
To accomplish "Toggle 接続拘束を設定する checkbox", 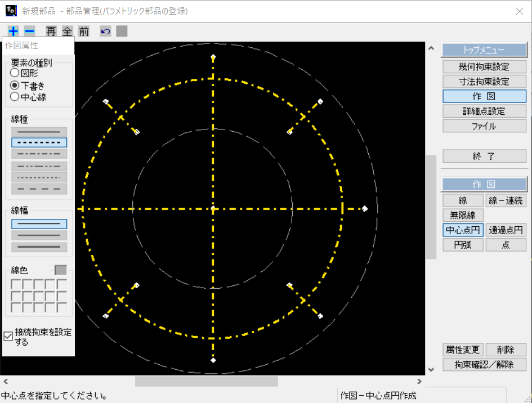I will [x=8, y=336].
